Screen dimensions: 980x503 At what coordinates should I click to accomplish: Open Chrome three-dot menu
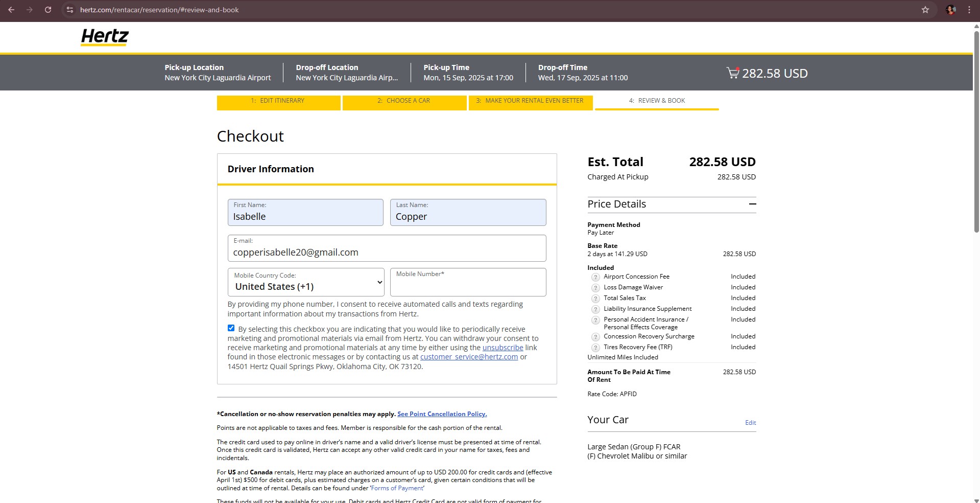pyautogui.click(x=969, y=10)
